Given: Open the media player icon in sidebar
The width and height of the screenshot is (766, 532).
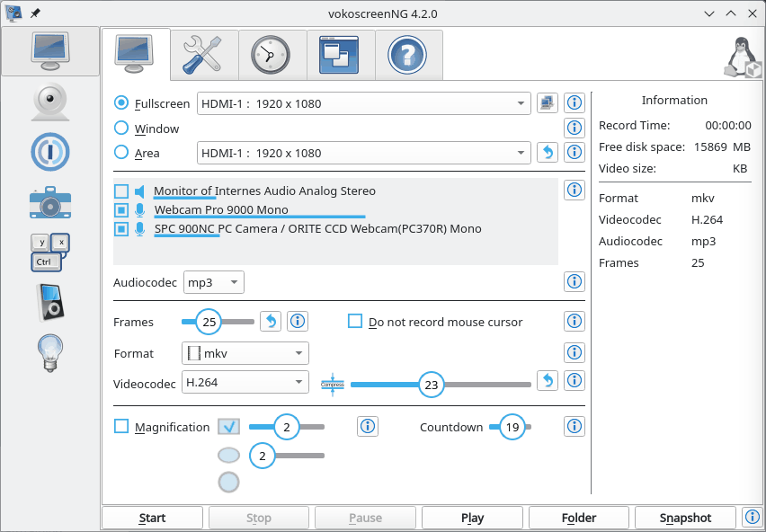Looking at the screenshot, I should [x=49, y=303].
